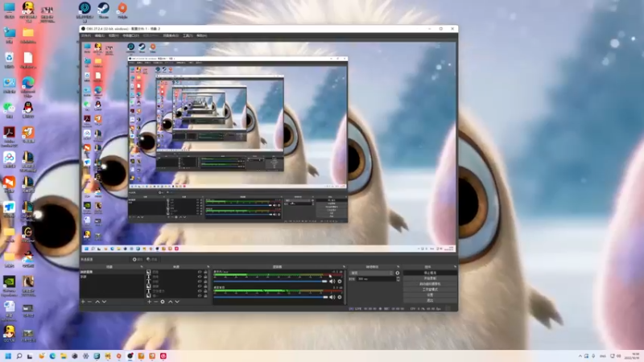Open source properties gear in the Sources toolbar
The image size is (644, 362).
(x=163, y=302)
